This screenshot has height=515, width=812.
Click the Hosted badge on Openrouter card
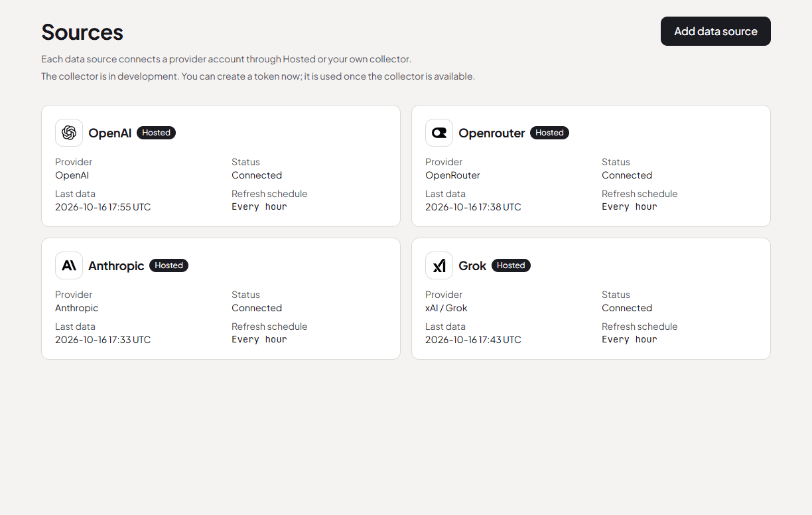pyautogui.click(x=549, y=133)
